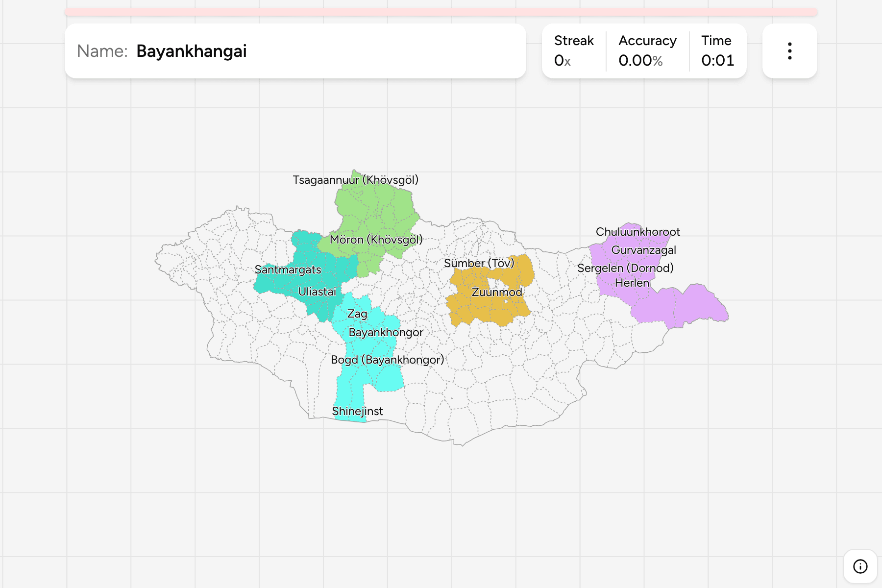
Task: Select the Mörön (Khövsgöl) label
Action: pos(376,240)
